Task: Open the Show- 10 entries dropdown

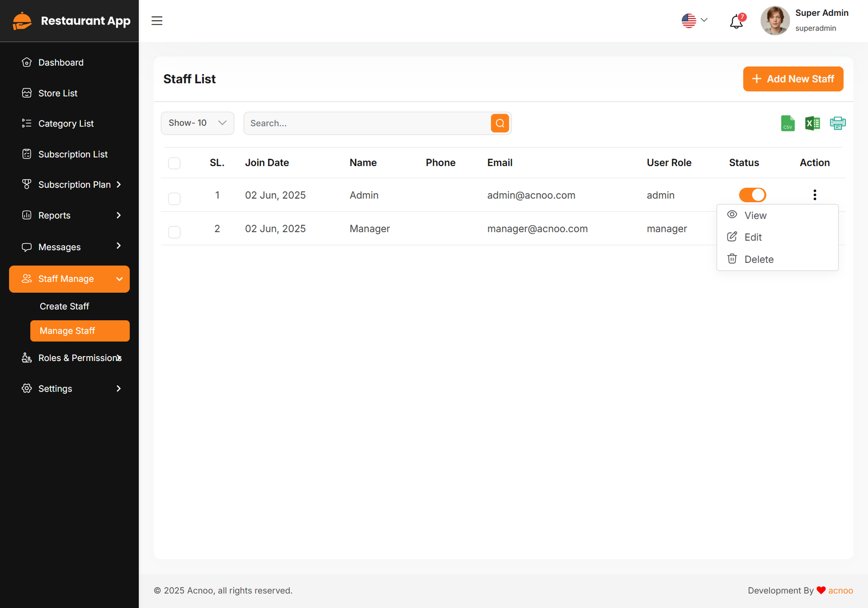Action: (x=197, y=123)
